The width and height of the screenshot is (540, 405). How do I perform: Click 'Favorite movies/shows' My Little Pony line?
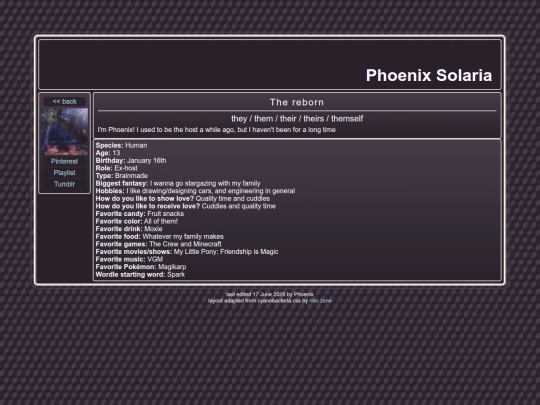pos(187,252)
